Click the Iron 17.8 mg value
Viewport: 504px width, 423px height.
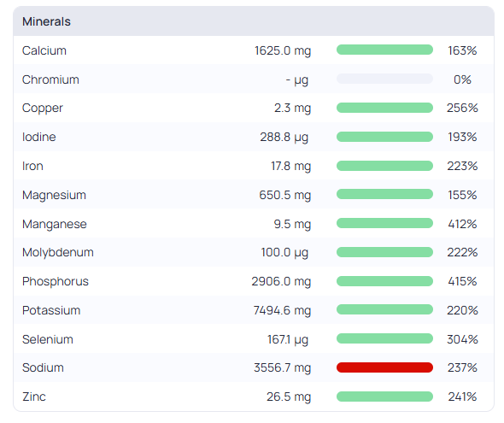pyautogui.click(x=291, y=166)
